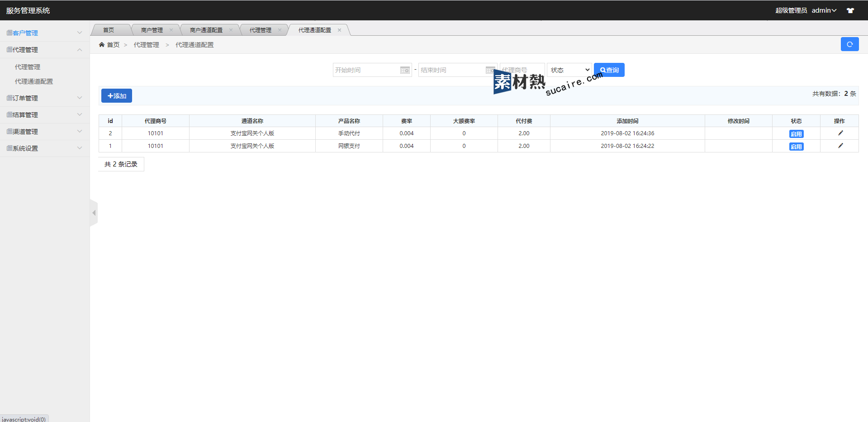Screen dimensions: 868x422
Task: Switch to 代理管理 tab
Action: click(x=261, y=30)
